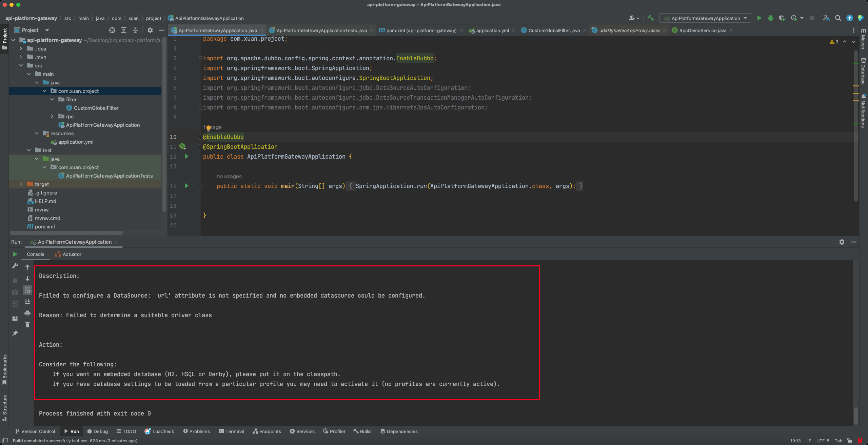
Task: Toggle Soft-Wrap in the console toolbar
Action: point(27,290)
